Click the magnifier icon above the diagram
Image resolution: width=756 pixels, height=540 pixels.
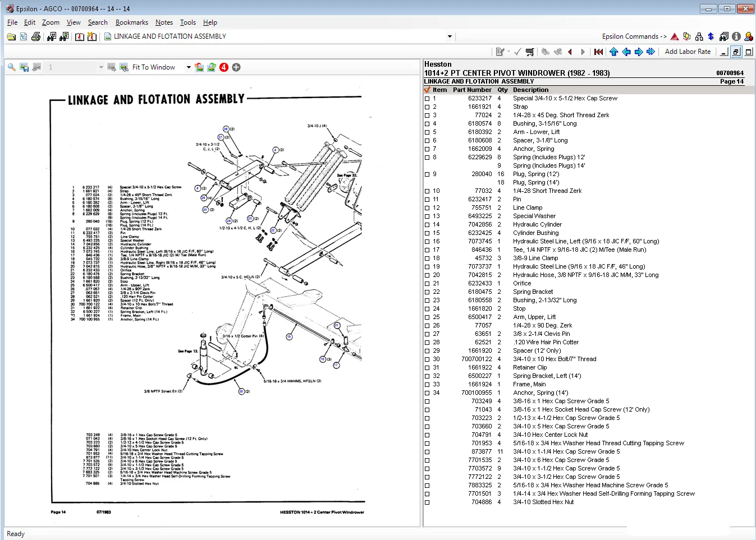pyautogui.click(x=11, y=67)
